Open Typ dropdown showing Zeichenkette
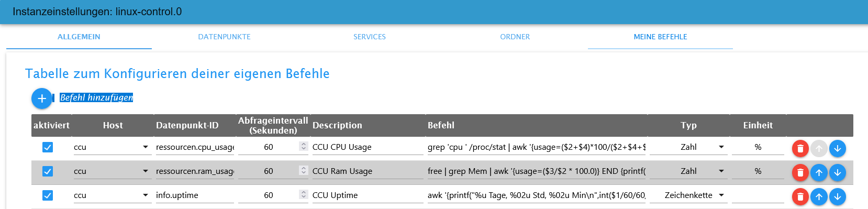The width and height of the screenshot is (868, 209). click(688, 195)
